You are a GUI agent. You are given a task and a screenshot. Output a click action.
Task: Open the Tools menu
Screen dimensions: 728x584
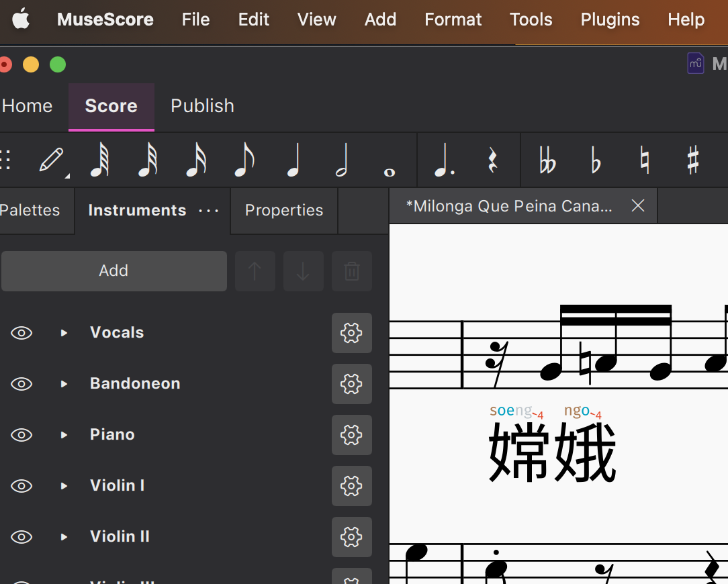pos(531,19)
